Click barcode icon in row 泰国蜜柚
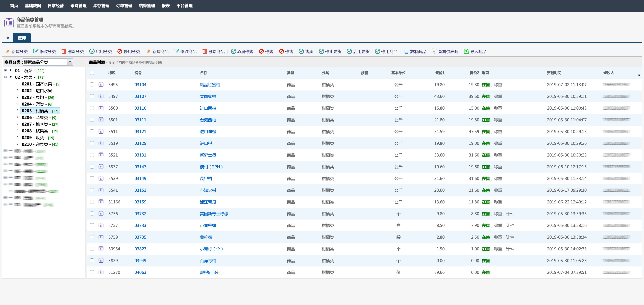The width and height of the screenshot is (644, 305). coord(101,96)
